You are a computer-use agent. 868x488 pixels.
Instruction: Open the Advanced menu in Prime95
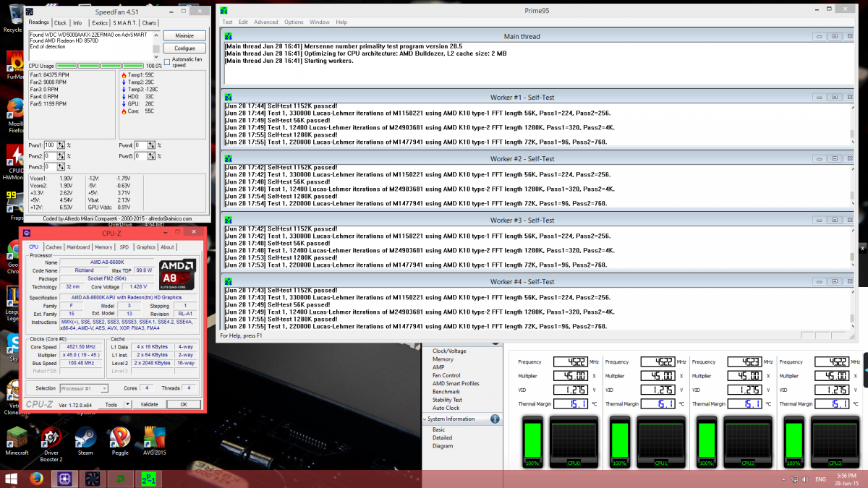[x=265, y=22]
